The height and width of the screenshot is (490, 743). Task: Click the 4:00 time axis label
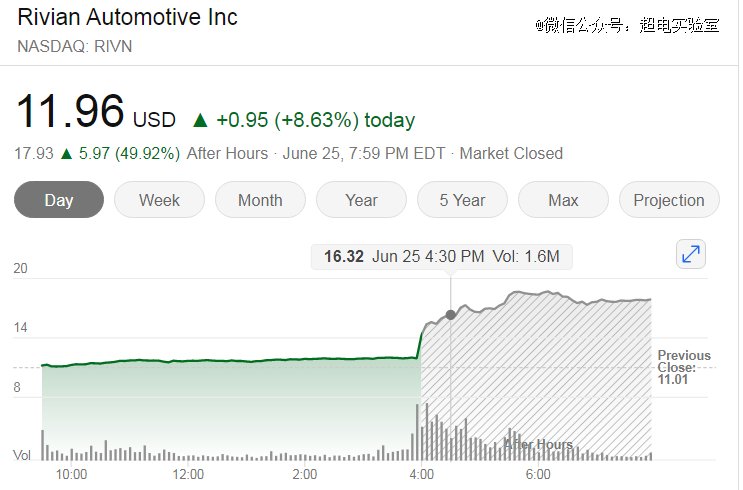(421, 474)
